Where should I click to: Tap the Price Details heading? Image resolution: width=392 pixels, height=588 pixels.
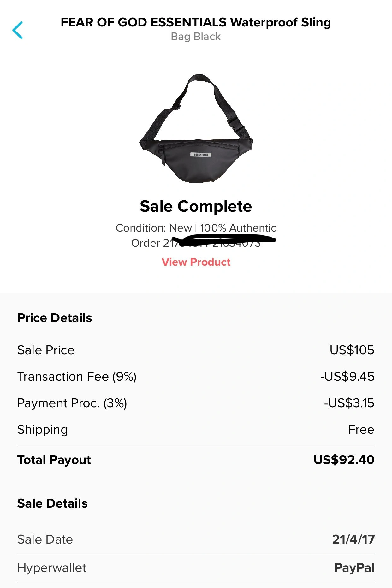55,318
